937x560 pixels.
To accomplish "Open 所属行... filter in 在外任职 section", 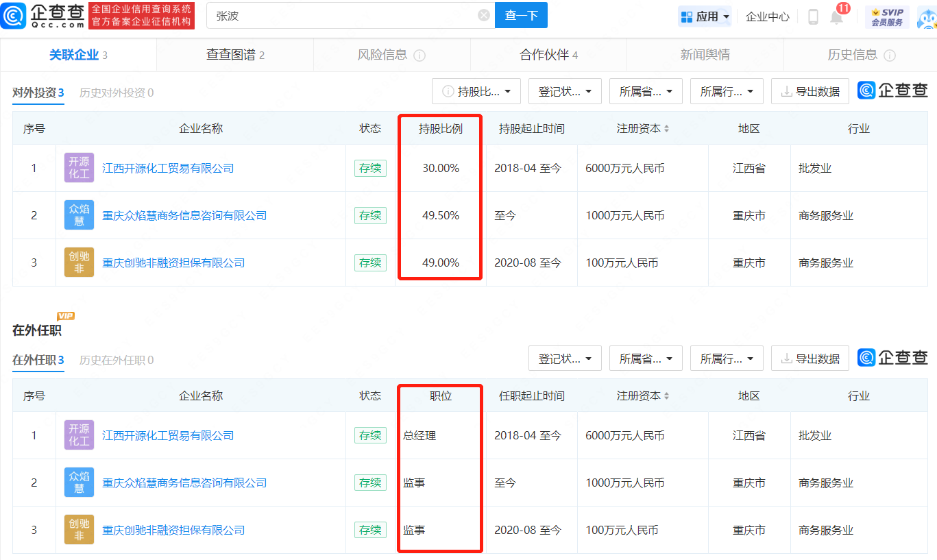I will 727,358.
